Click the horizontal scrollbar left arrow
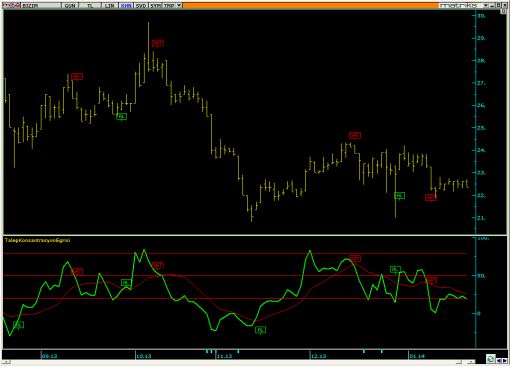This screenshot has width=510, height=366. (5, 362)
